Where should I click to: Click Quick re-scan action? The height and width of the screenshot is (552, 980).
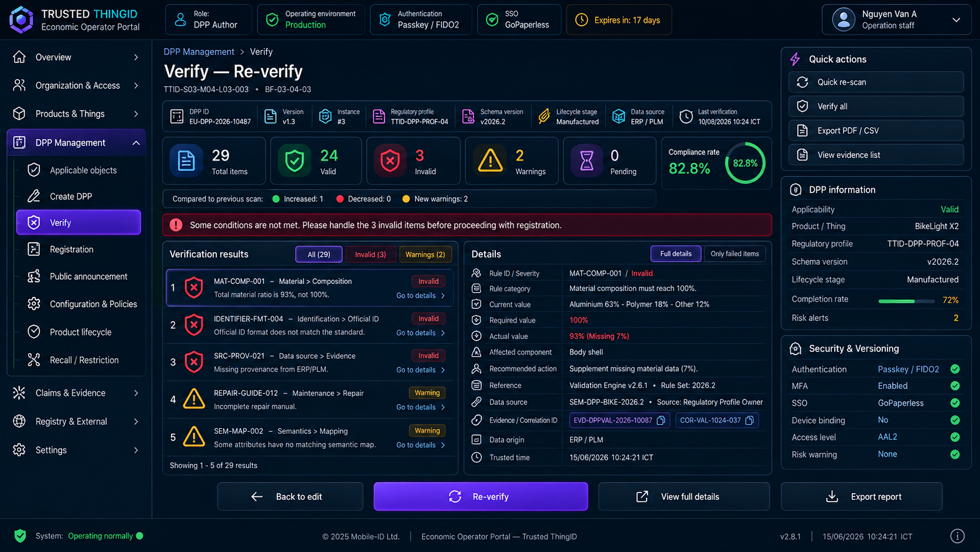coord(876,82)
